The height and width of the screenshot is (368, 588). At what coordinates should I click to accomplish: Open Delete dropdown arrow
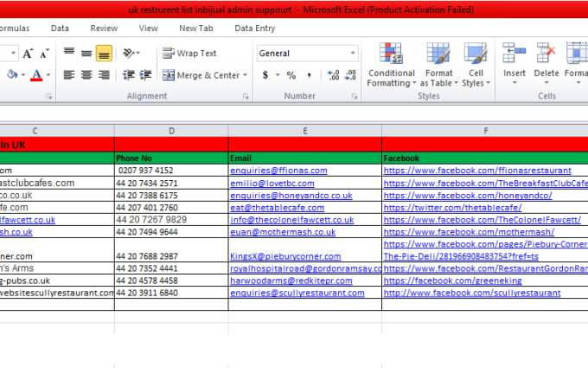546,83
